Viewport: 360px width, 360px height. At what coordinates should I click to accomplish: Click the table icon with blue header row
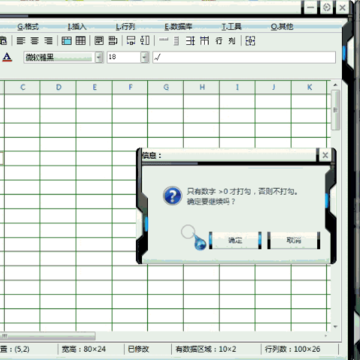[x=67, y=41]
